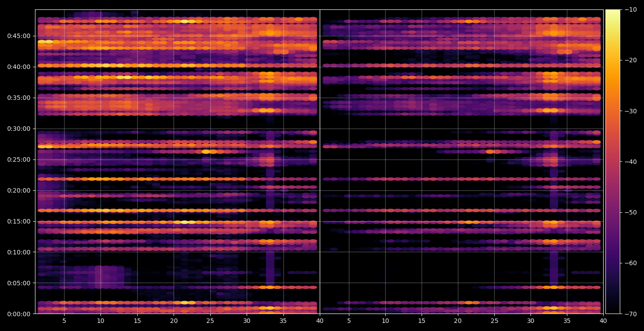
Task: Pick x-axis label 30 under right heatmap
Action: [531, 321]
